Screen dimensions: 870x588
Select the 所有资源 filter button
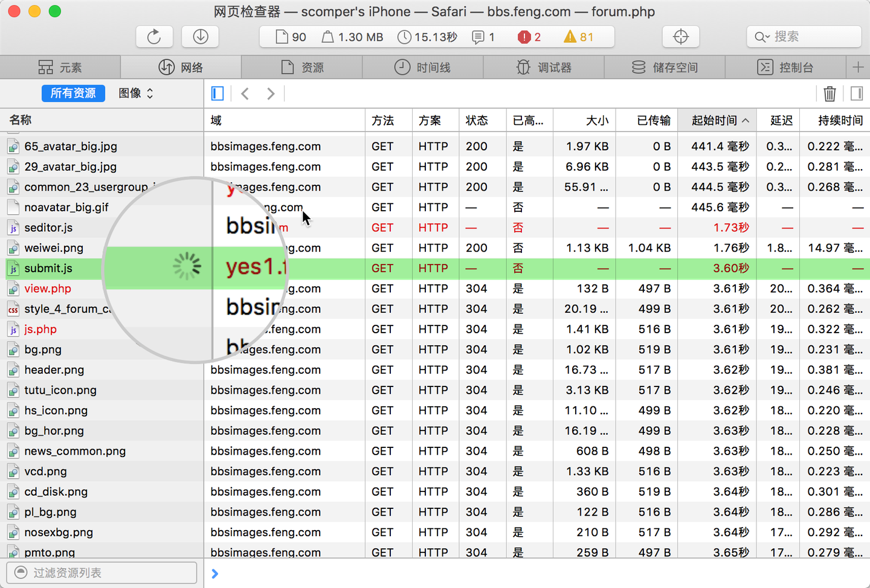[73, 94]
